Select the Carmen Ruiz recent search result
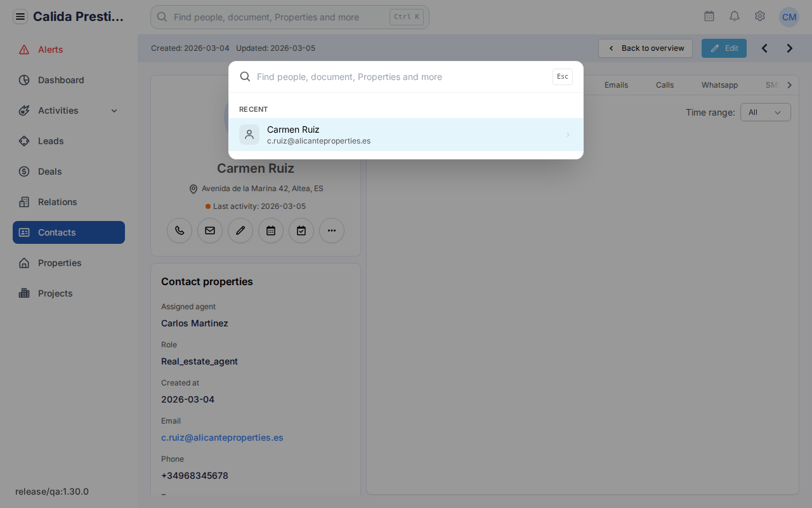Image resolution: width=812 pixels, height=508 pixels. pos(406,135)
